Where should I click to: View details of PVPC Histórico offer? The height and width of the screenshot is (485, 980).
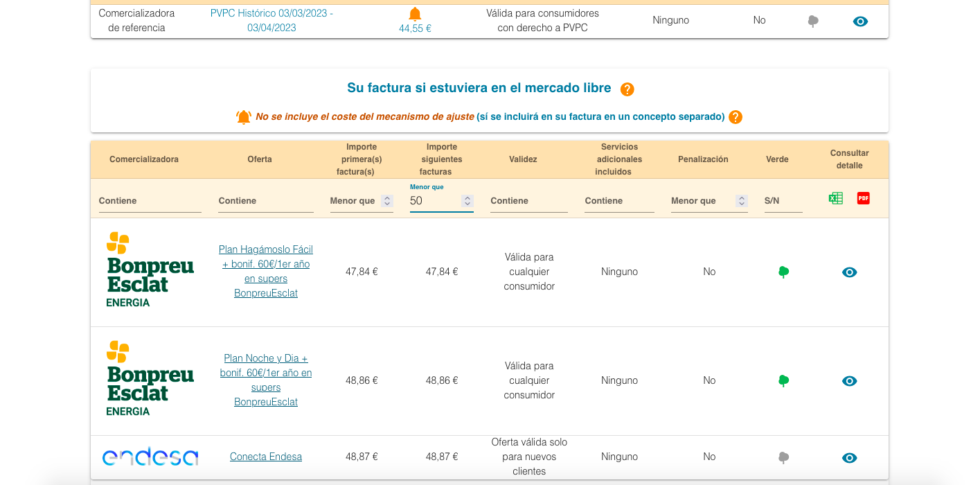[x=860, y=21]
